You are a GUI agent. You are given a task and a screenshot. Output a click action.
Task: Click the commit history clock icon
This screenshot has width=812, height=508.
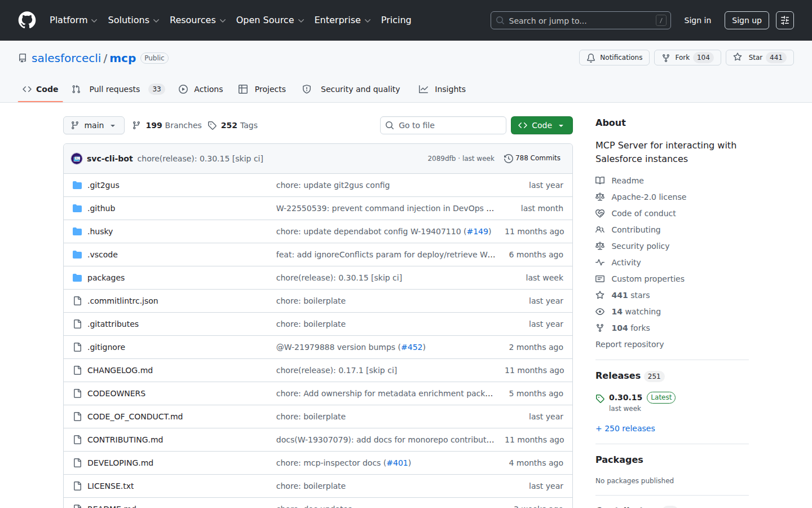pyautogui.click(x=508, y=159)
